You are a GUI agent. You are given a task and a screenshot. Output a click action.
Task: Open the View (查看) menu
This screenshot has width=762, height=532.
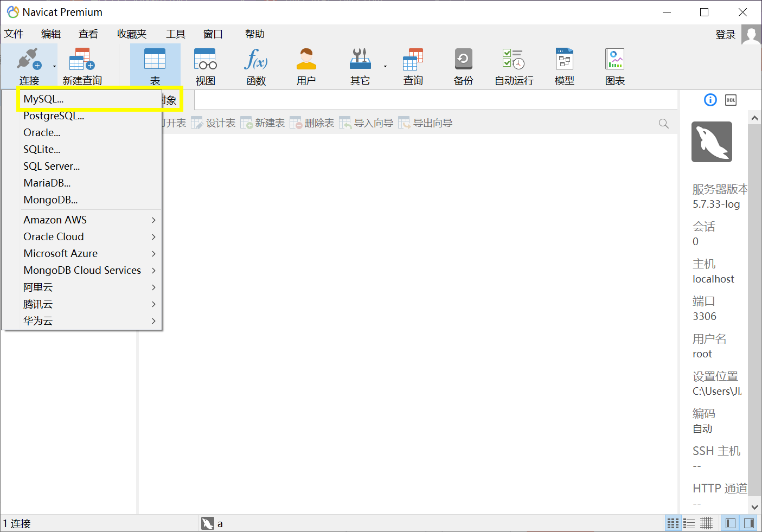click(88, 34)
